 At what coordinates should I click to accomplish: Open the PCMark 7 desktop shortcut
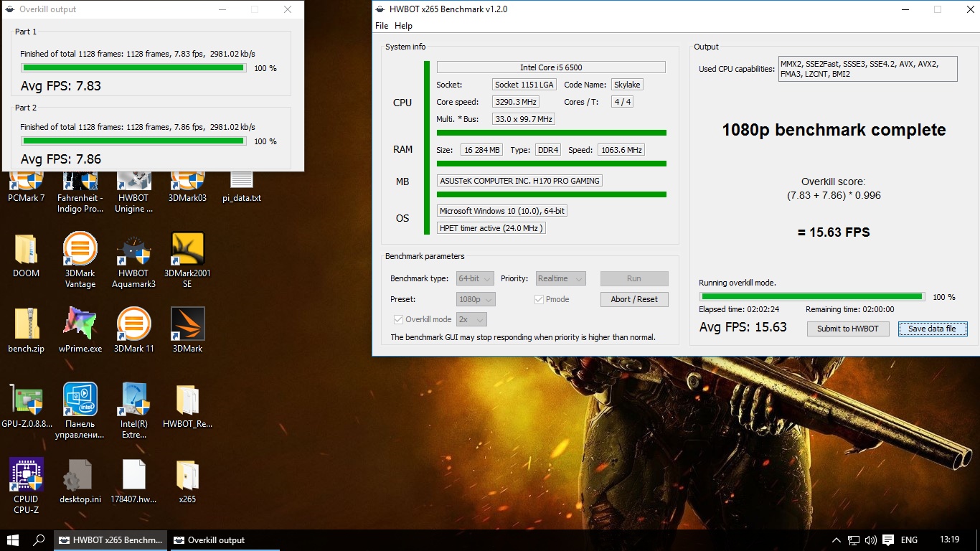(27, 188)
